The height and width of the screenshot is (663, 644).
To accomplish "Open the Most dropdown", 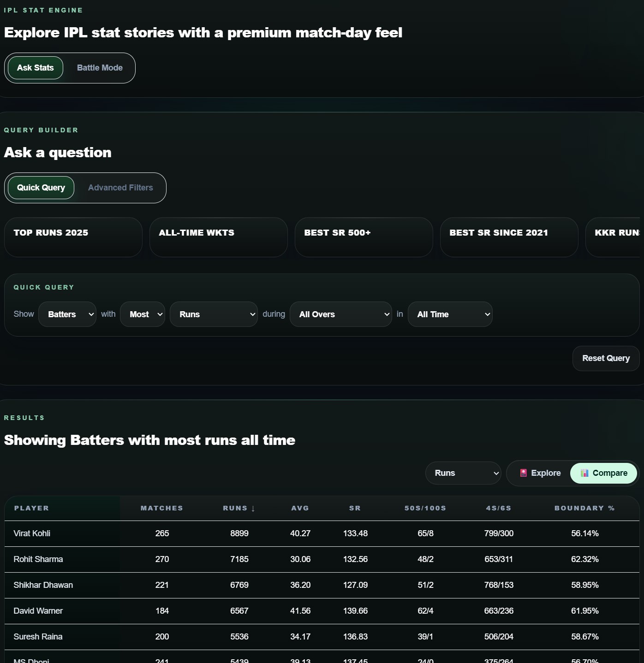I will point(143,314).
